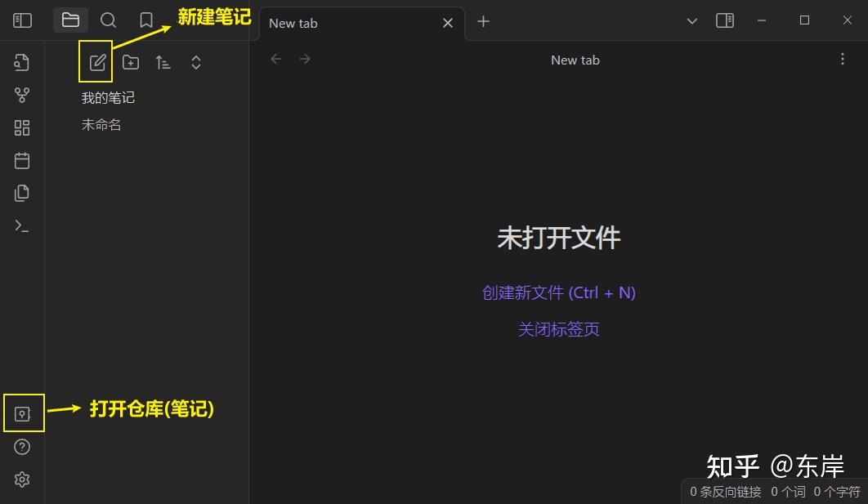Create a new note with the pencil icon
This screenshot has width=868, height=504.
coord(97,61)
